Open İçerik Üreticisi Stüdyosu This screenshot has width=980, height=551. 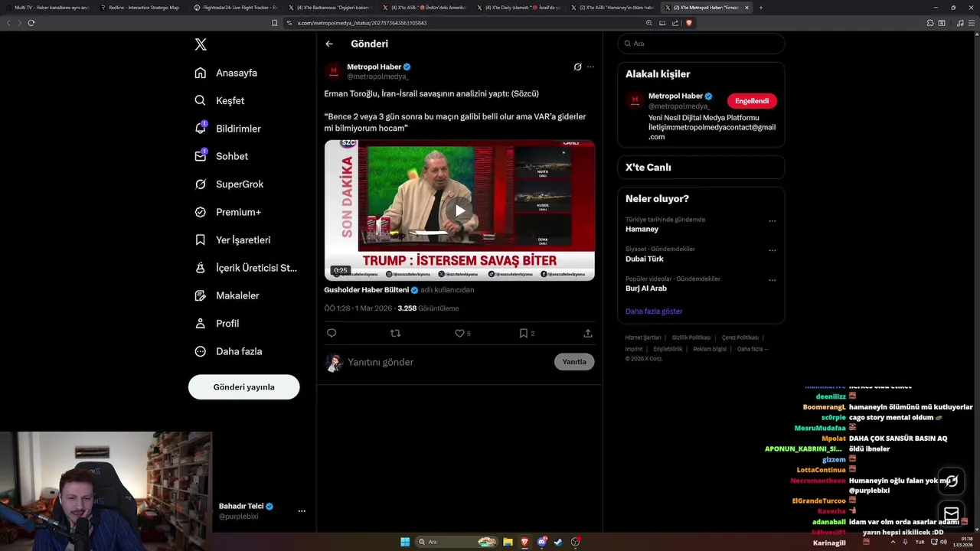coord(246,268)
